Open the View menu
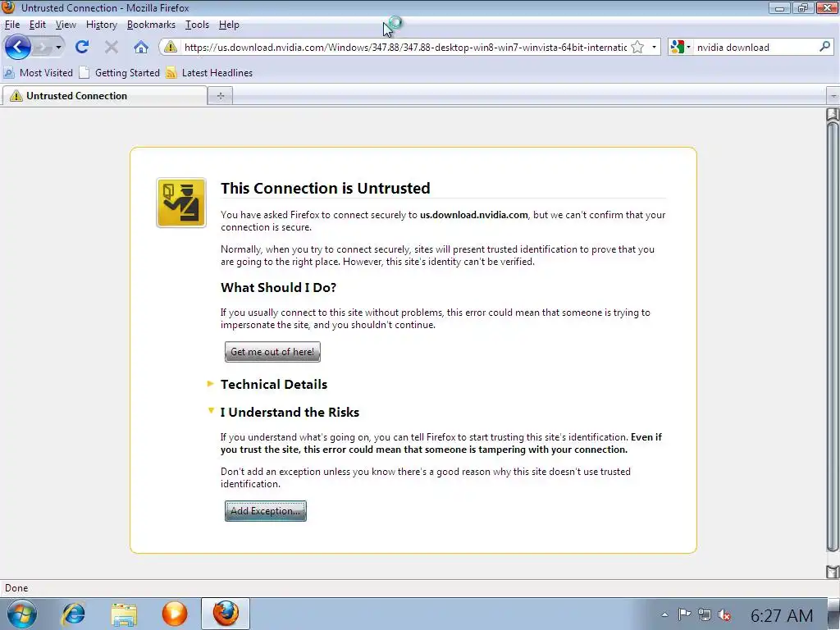Screen dimensions: 840x630 pyautogui.click(x=66, y=25)
